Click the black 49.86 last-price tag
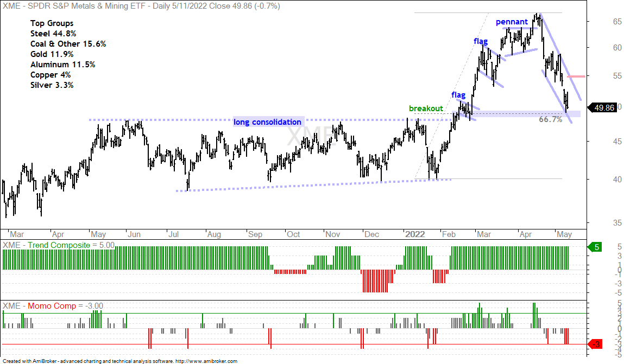 click(603, 108)
